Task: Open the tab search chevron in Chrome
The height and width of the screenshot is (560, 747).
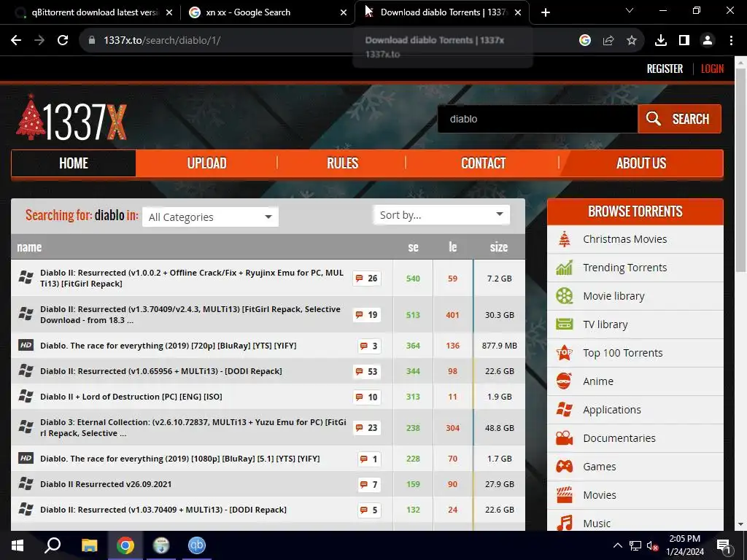Action: [630, 10]
